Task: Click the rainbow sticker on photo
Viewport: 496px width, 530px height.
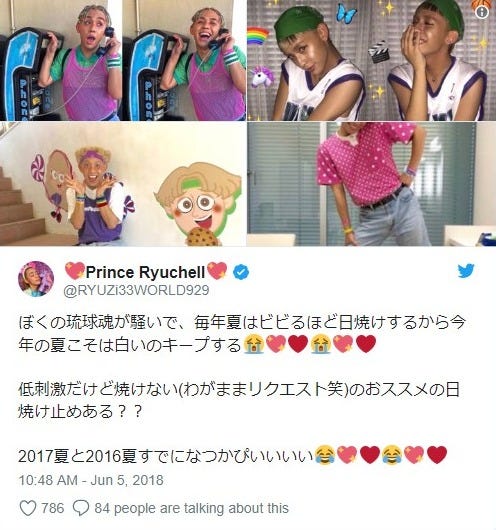Action: coord(258,37)
